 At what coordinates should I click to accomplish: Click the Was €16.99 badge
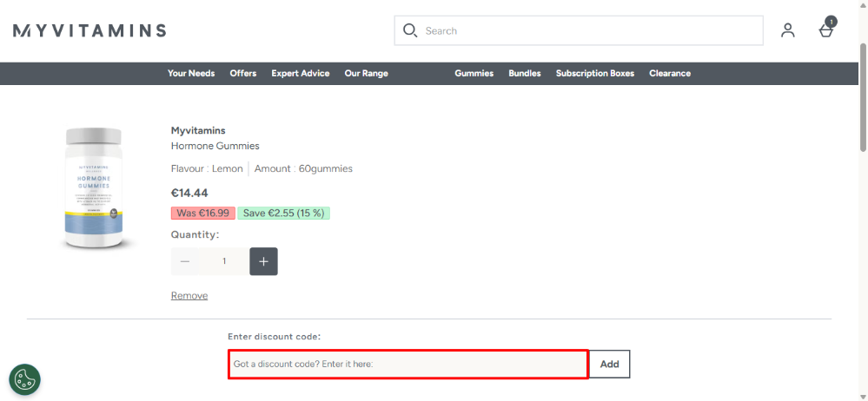point(203,213)
